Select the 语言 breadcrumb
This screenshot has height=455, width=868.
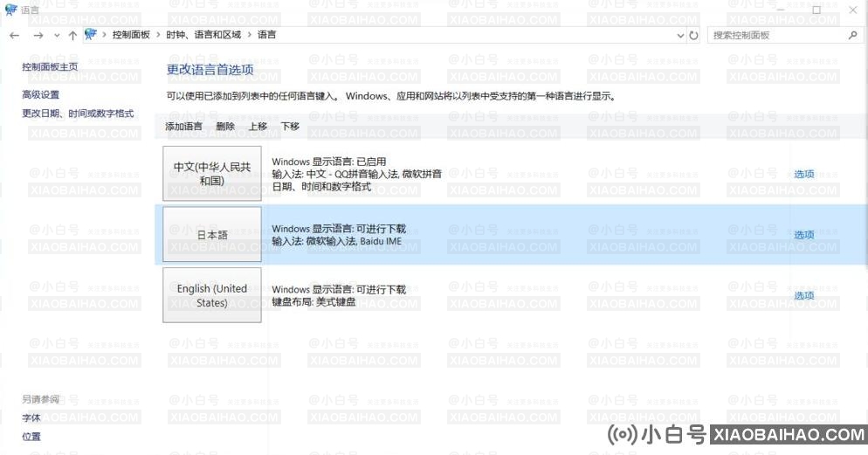[267, 34]
